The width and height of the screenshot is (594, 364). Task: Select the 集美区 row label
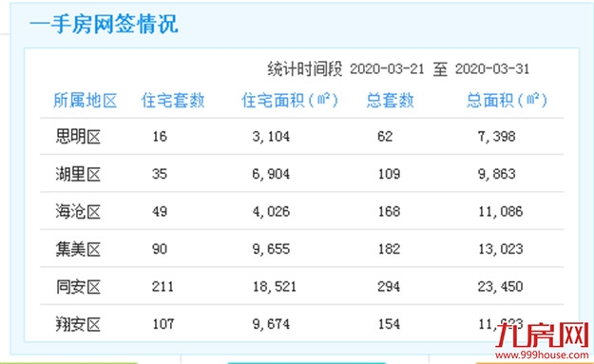coord(78,249)
